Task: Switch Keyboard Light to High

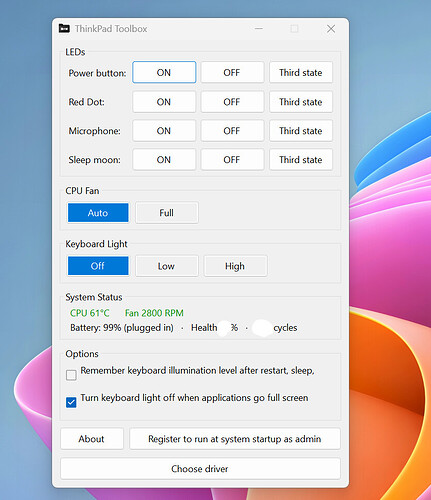Action: [x=235, y=266]
